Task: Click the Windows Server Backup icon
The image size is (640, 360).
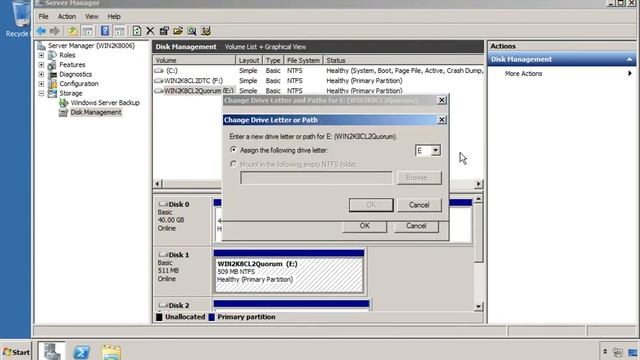Action: [x=63, y=103]
